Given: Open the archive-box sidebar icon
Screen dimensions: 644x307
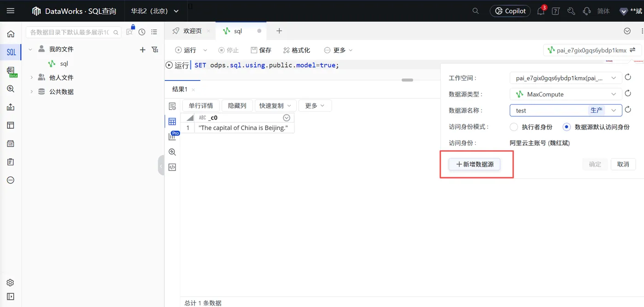Looking at the screenshot, I should [x=11, y=144].
